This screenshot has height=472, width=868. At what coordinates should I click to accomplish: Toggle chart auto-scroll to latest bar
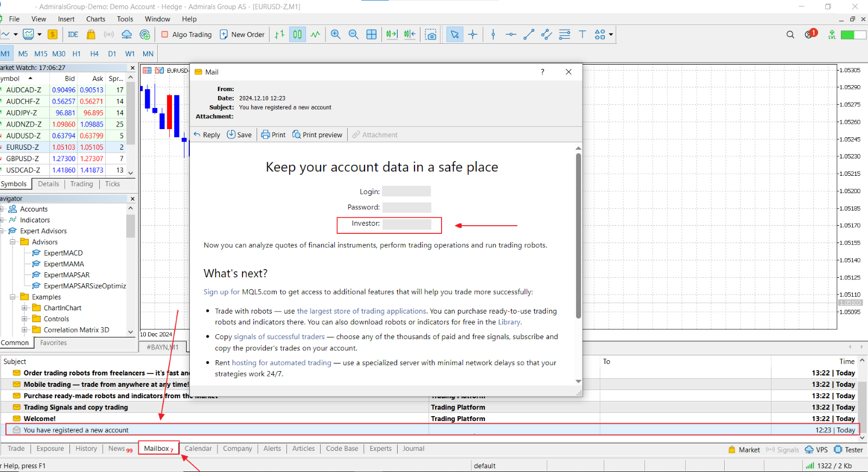pos(392,35)
